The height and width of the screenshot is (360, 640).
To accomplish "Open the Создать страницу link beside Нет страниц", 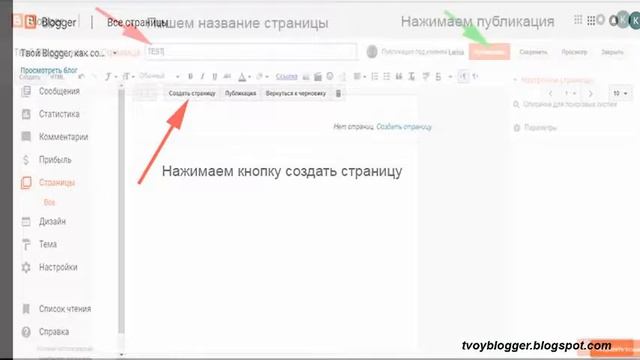I will click(x=404, y=127).
